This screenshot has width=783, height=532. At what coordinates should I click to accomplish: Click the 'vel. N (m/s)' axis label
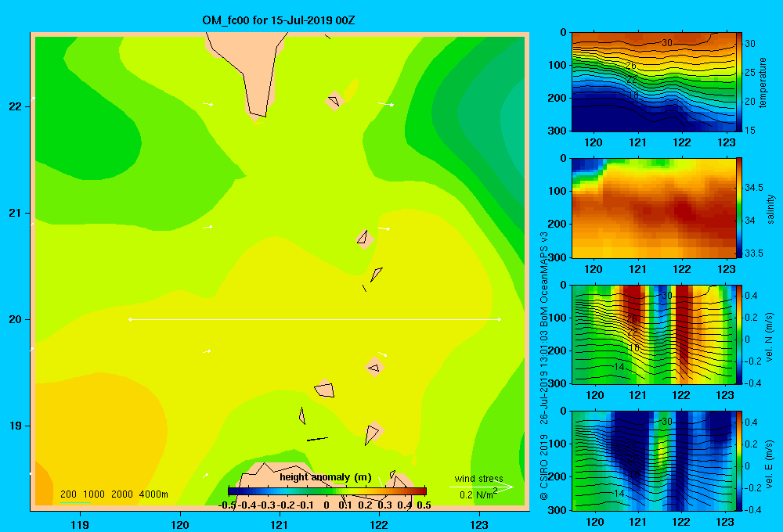(x=770, y=337)
